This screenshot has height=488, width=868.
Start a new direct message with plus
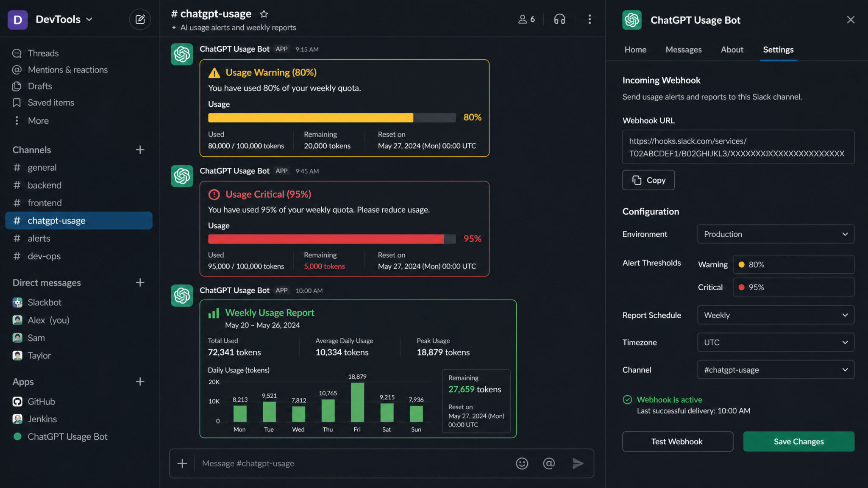[x=140, y=283]
